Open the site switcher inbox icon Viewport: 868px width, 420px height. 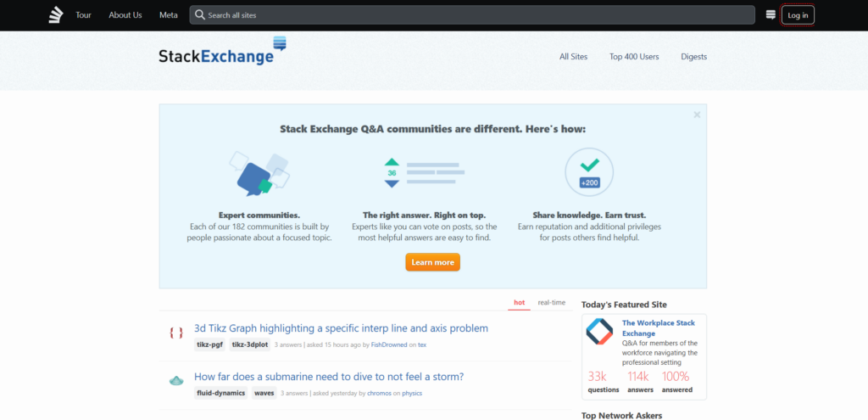pyautogui.click(x=770, y=15)
